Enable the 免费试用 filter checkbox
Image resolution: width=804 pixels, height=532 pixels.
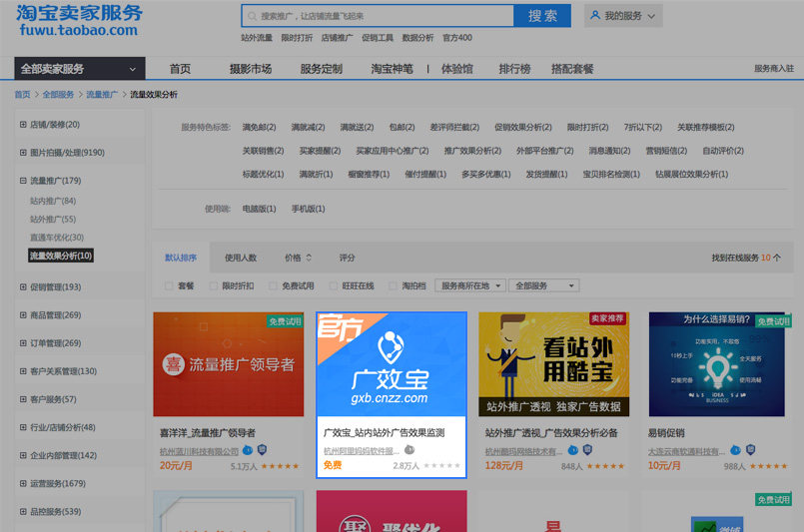(x=274, y=286)
